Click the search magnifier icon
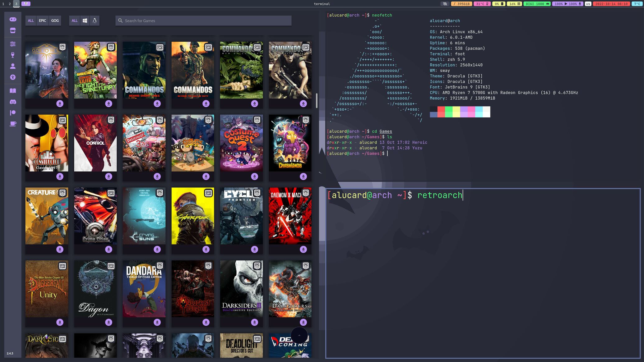This screenshot has width=644, height=362. pos(120,21)
